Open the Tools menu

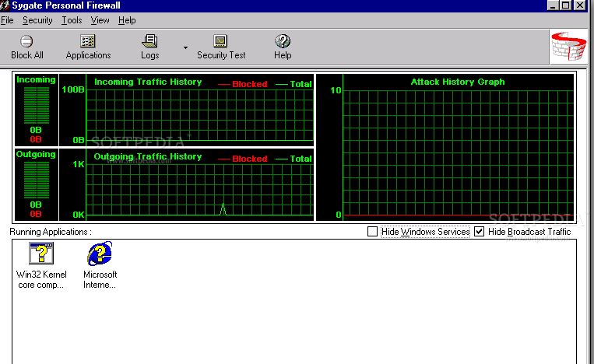click(72, 20)
